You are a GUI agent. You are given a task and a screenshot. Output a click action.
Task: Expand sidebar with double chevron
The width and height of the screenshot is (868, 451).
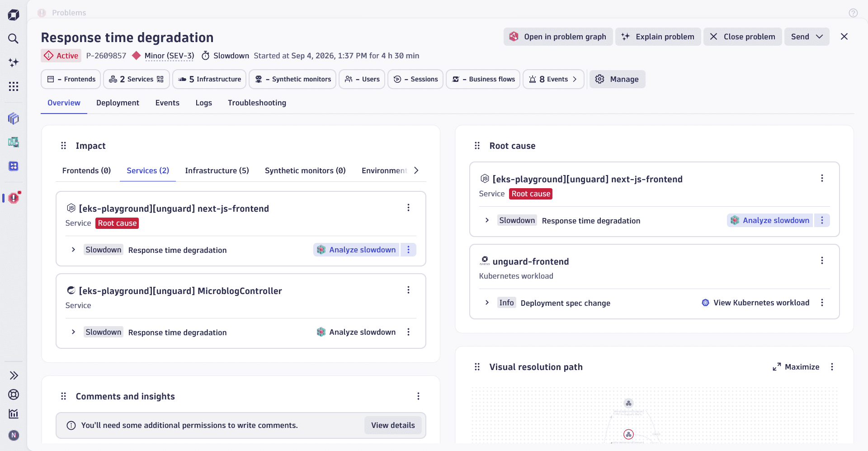[x=14, y=375]
